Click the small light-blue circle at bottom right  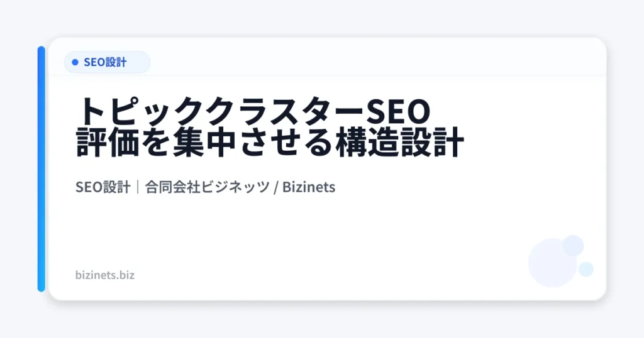pyautogui.click(x=586, y=269)
